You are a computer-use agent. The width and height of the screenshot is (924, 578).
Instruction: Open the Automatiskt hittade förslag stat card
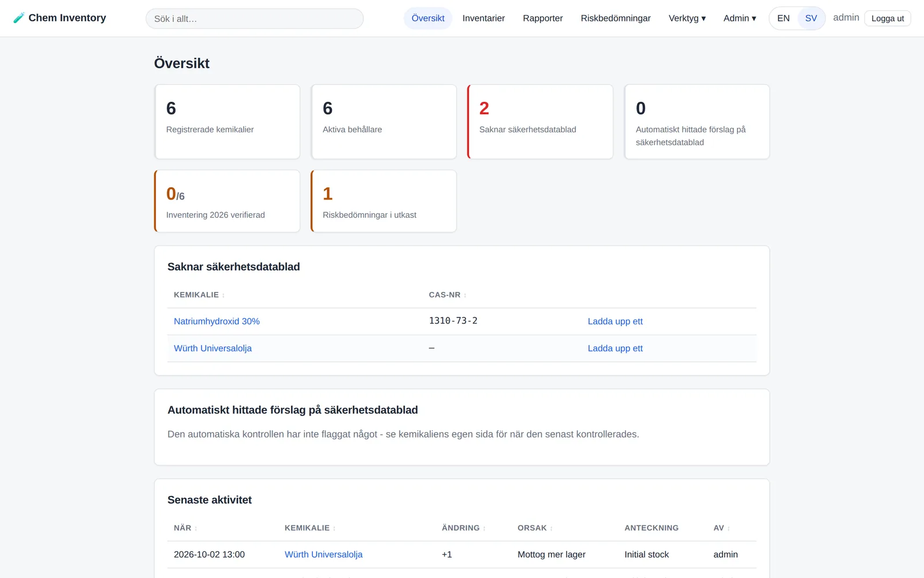click(x=696, y=122)
